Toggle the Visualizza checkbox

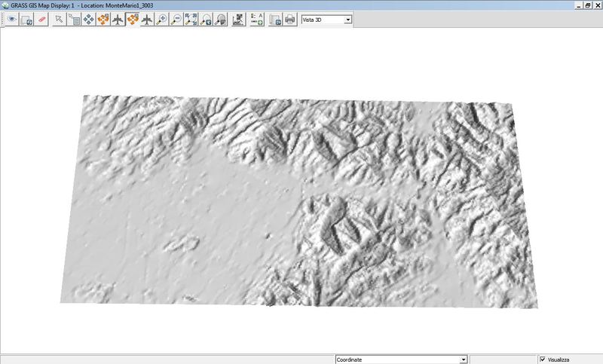click(542, 359)
